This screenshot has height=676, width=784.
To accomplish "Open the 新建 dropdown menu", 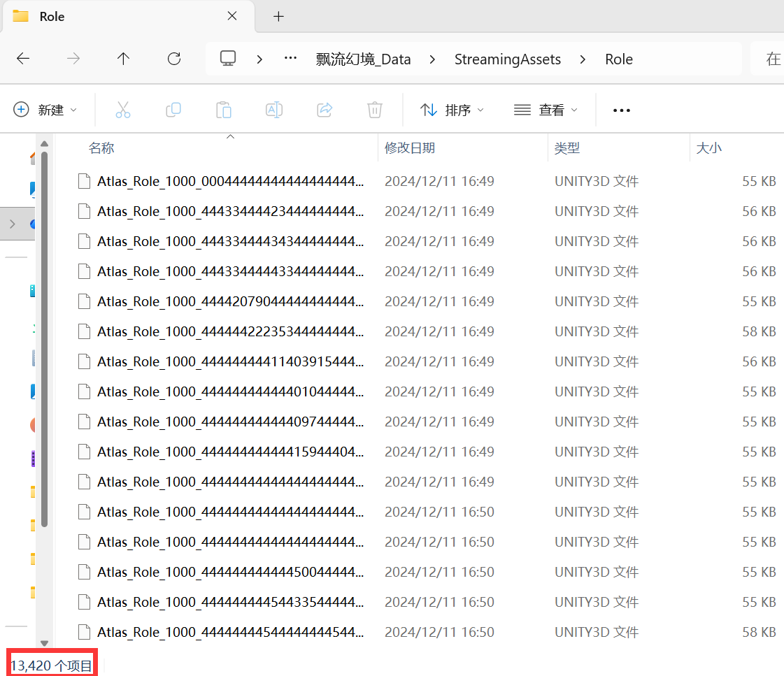I will [46, 110].
